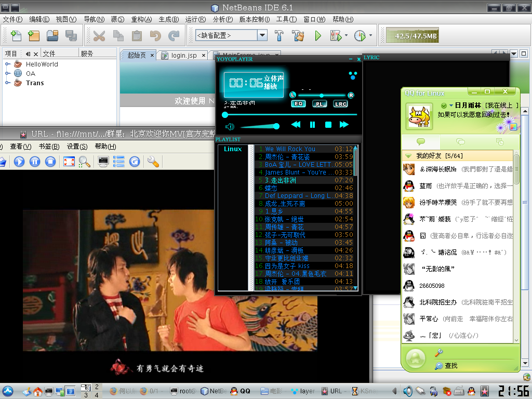Image resolution: width=532 pixels, height=399 pixels.
Task: Open the 重构(A) menu in NetBeans
Action: coord(141,19)
